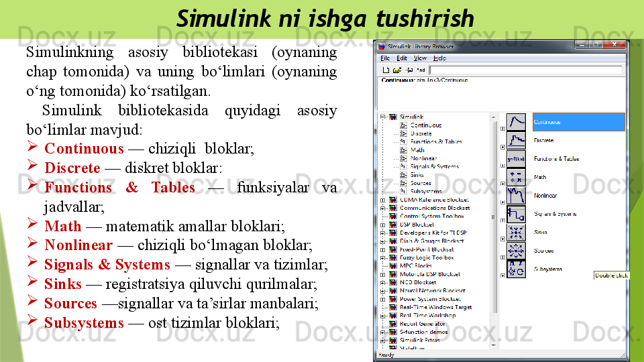Click the Signals & Systems block icon
Image resolution: width=644 pixels, height=362 pixels.
coord(516,214)
